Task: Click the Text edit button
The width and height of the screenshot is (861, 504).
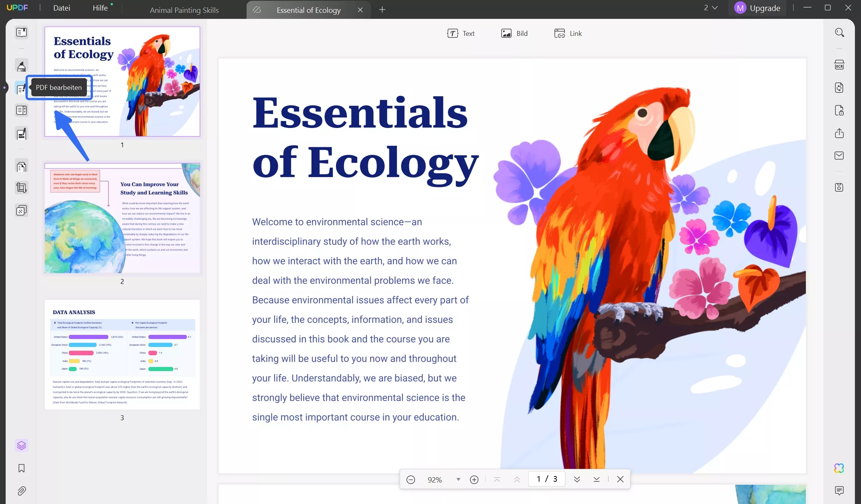Action: click(x=461, y=34)
